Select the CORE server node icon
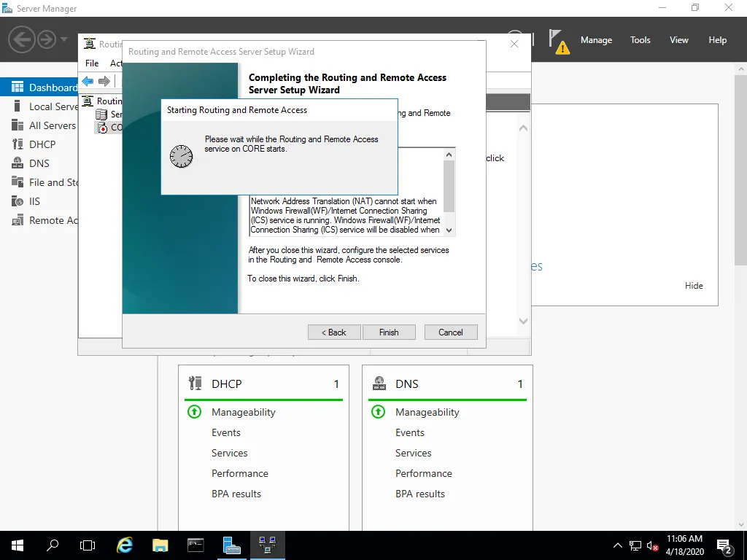 pyautogui.click(x=101, y=128)
